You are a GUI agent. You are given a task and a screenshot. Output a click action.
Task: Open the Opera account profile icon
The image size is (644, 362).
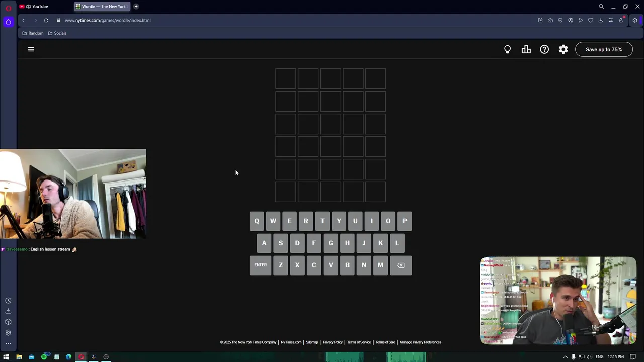pos(621,20)
